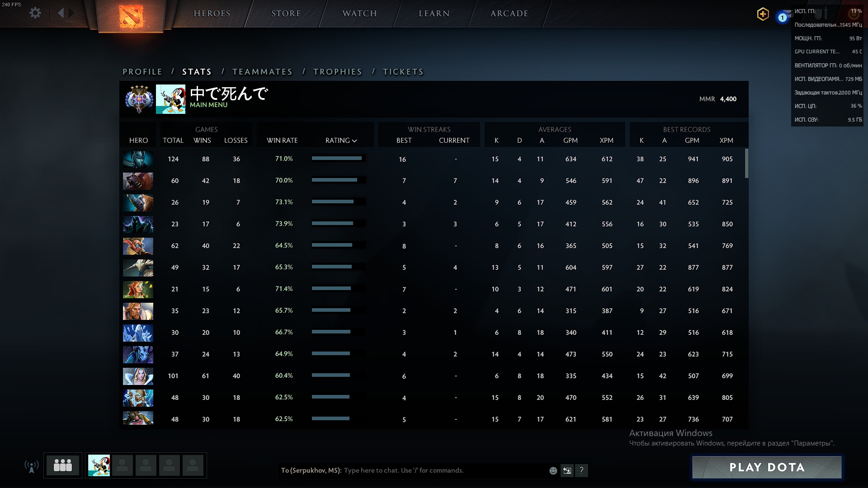Click the stats table vertical scrollbar
Image resolution: width=868 pixels, height=488 pixels.
(x=746, y=164)
